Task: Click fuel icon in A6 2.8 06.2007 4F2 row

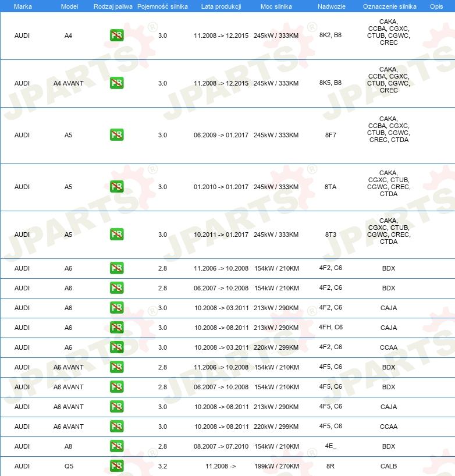Action: [116, 288]
